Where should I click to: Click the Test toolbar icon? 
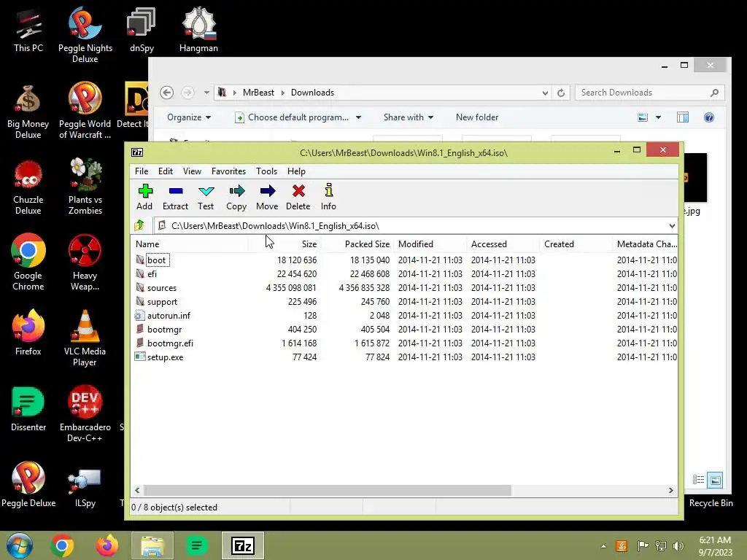(x=206, y=197)
